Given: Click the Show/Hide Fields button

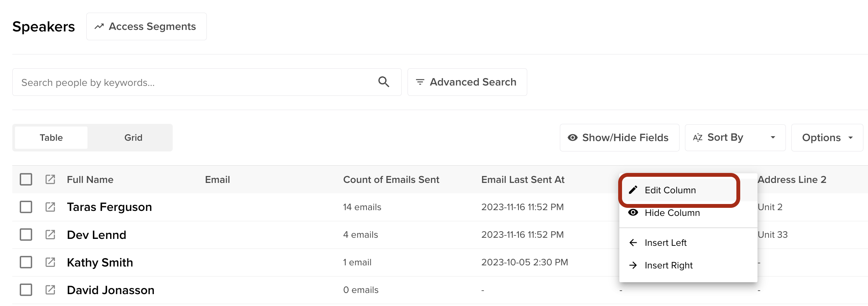Looking at the screenshot, I should click(x=619, y=138).
